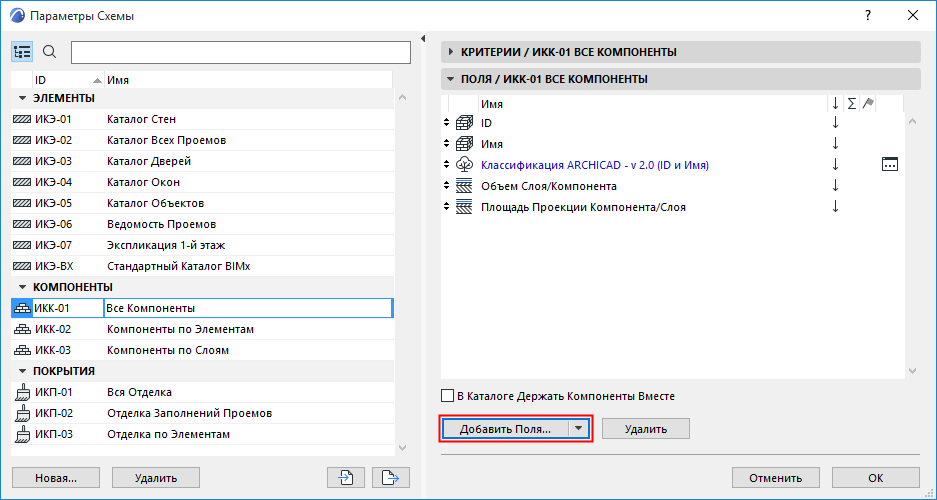This screenshot has height=500, width=937.
Task: Click paintbrush icon of ИКП-03
Action: coord(22,434)
